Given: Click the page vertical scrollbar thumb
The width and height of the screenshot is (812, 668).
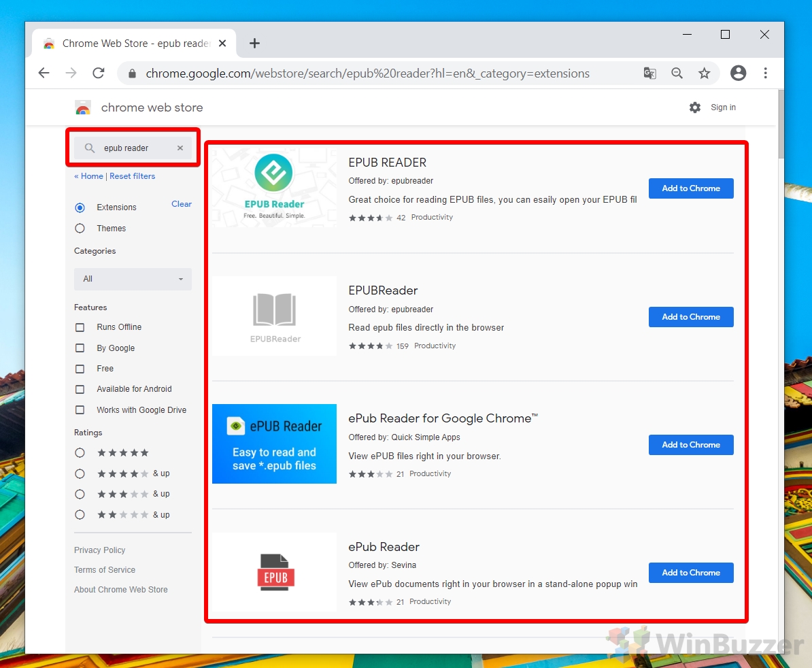Looking at the screenshot, I should [781, 124].
